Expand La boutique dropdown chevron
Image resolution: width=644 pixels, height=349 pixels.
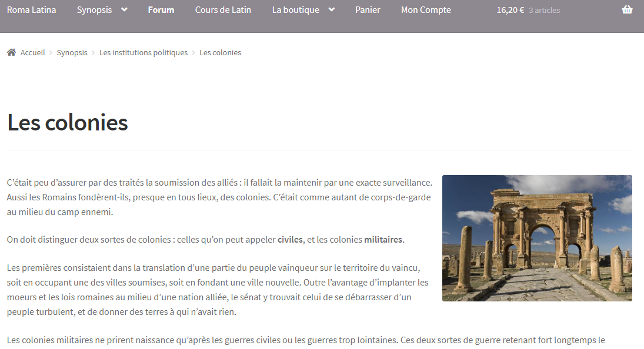(x=332, y=10)
